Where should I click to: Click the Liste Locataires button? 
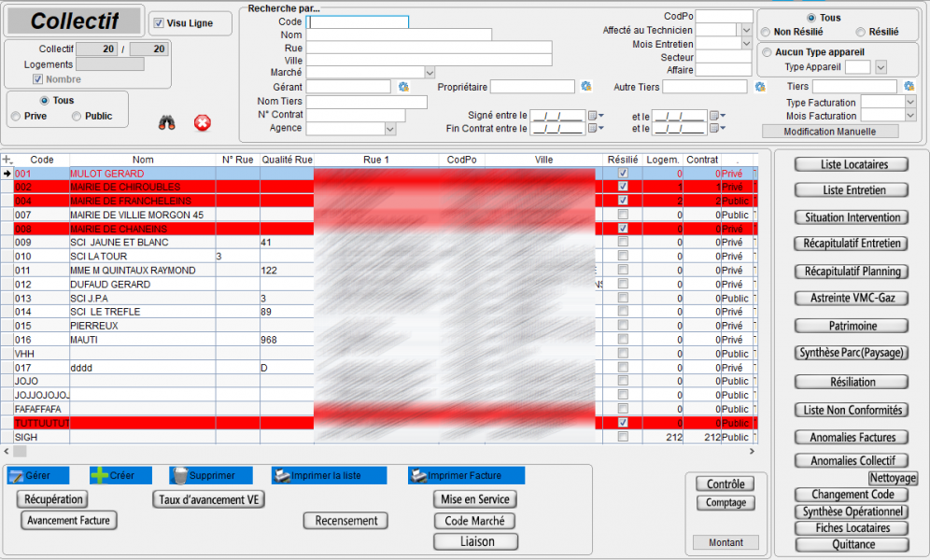(x=852, y=164)
